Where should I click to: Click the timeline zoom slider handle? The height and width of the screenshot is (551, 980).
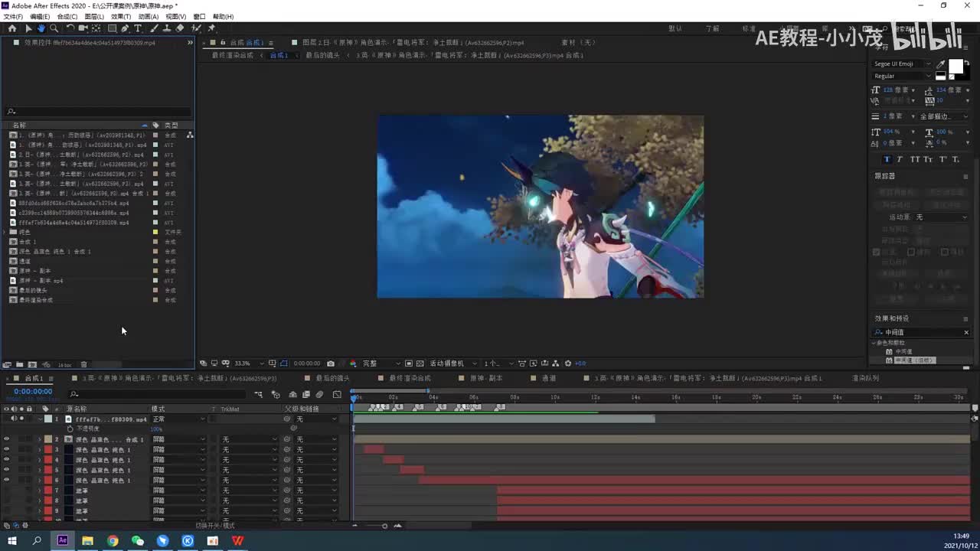[x=384, y=526]
